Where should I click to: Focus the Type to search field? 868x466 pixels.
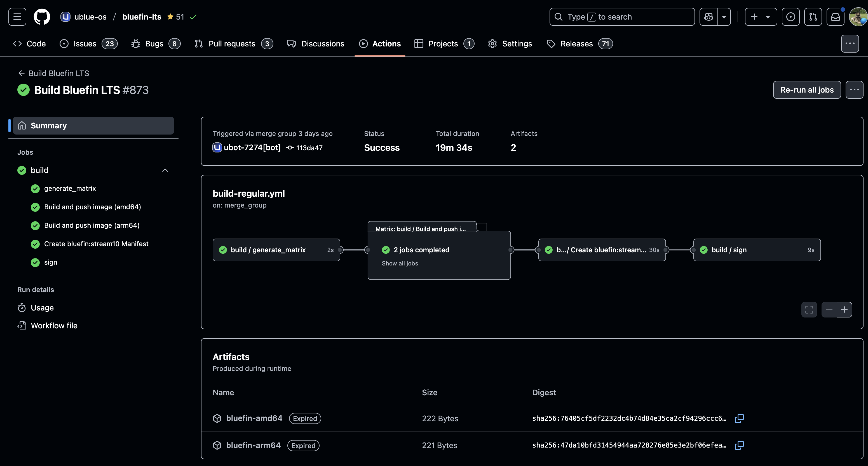[x=622, y=17]
